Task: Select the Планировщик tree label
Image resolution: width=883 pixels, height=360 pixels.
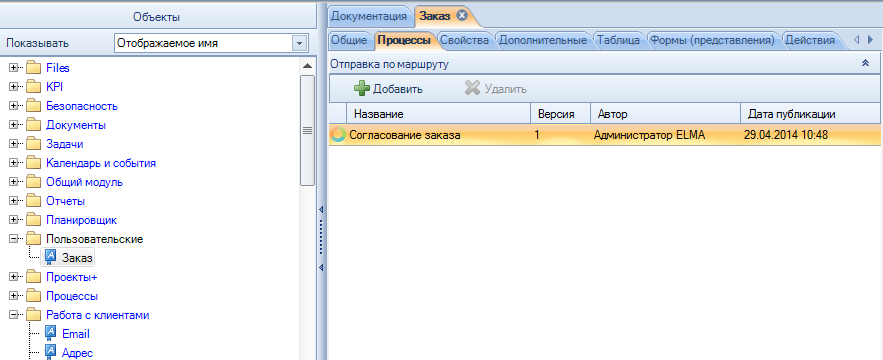Action: tap(82, 220)
